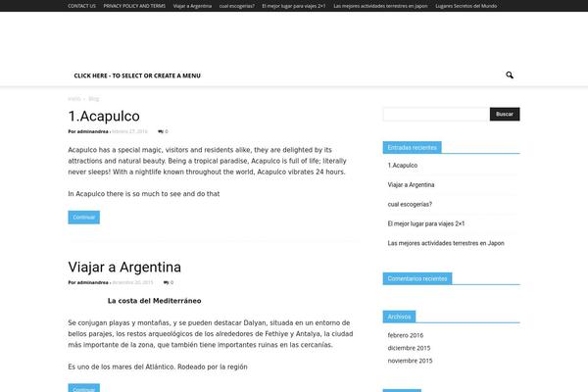Click the Buscar button

(x=505, y=114)
